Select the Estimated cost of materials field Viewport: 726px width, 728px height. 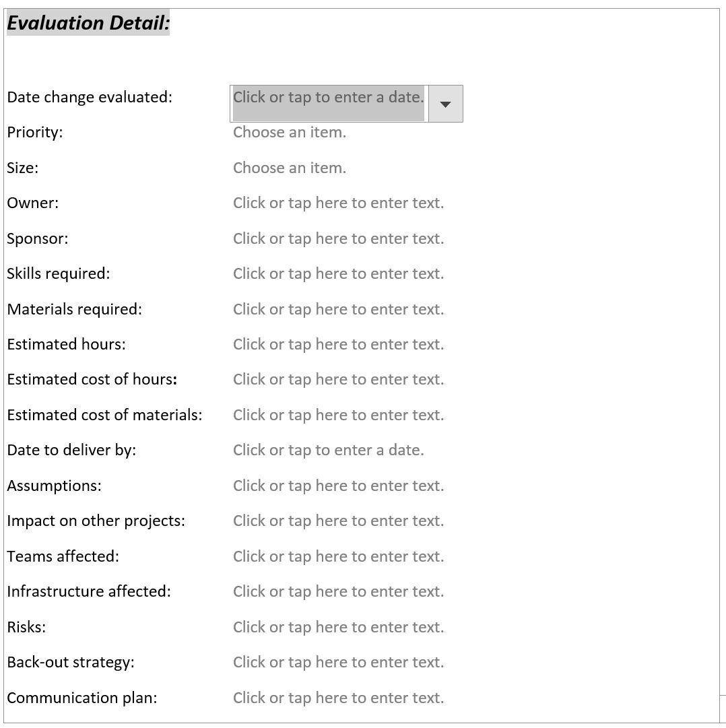338,416
